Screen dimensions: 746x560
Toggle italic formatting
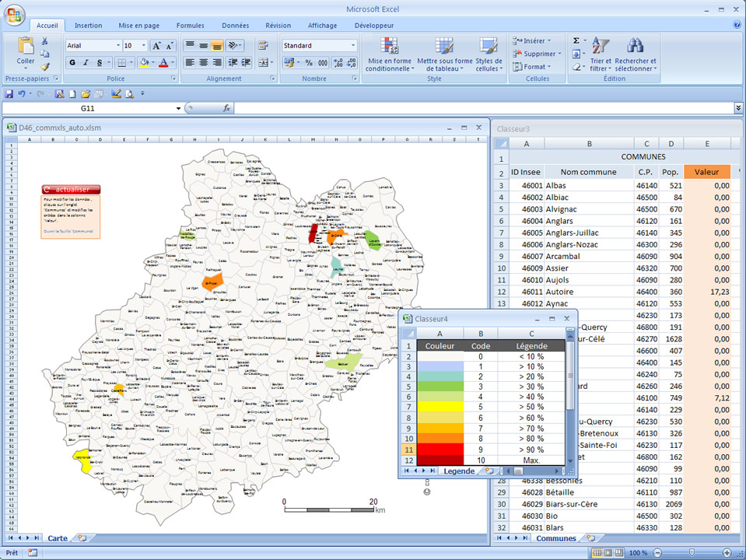(x=86, y=62)
